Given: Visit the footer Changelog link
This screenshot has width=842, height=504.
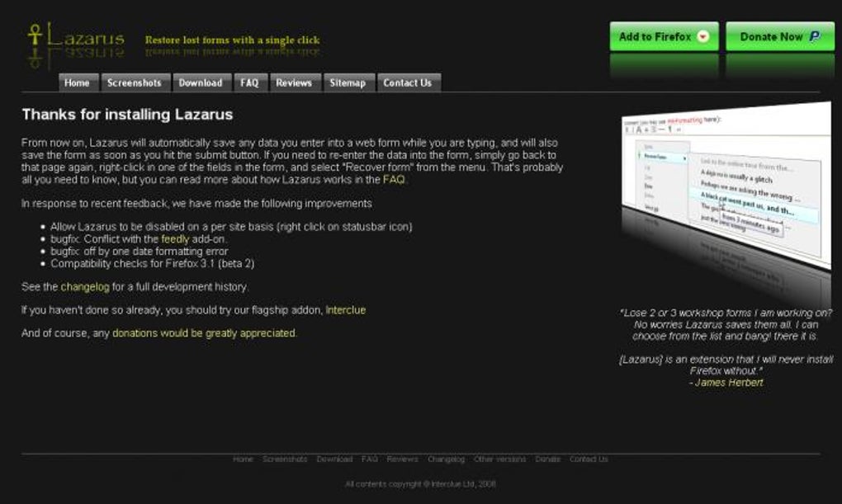Looking at the screenshot, I should 447,459.
